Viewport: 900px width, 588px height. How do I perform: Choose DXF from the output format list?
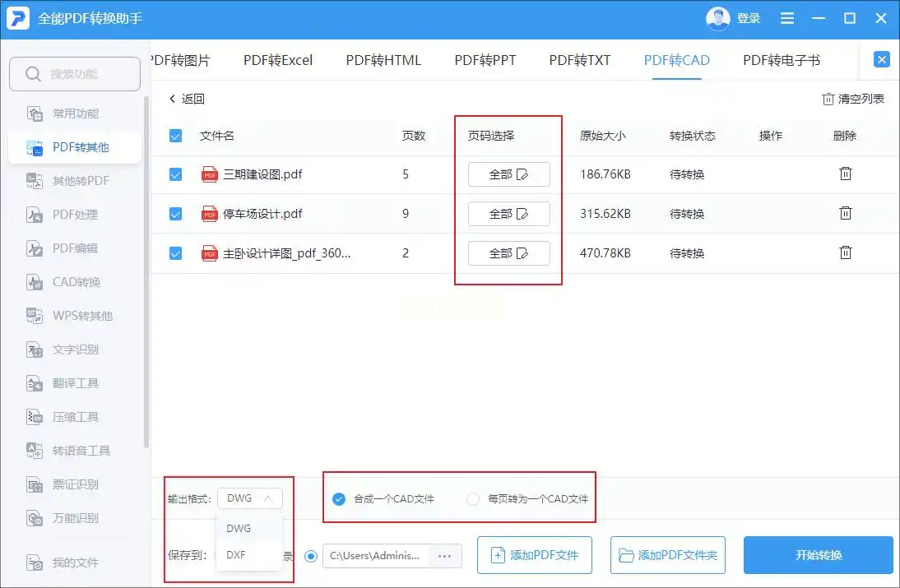[249, 555]
